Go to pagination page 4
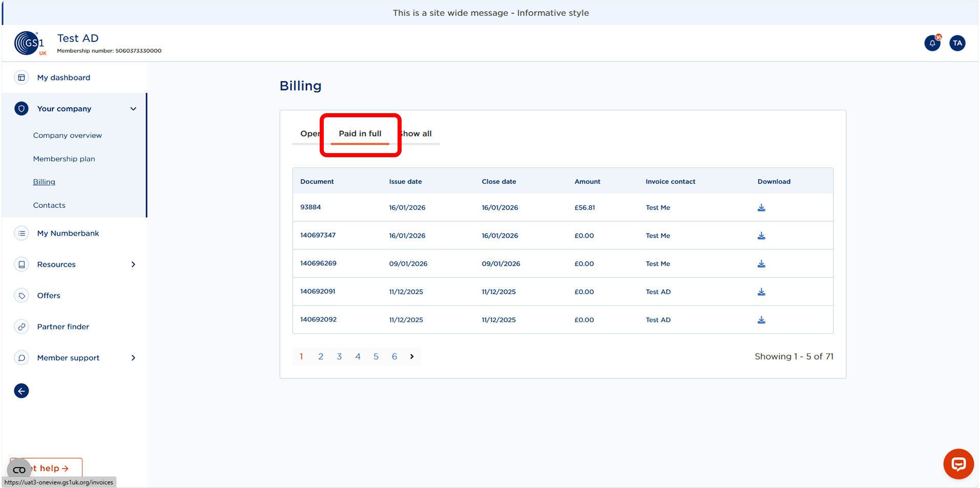Viewport: 980px width, 488px height. (358, 356)
